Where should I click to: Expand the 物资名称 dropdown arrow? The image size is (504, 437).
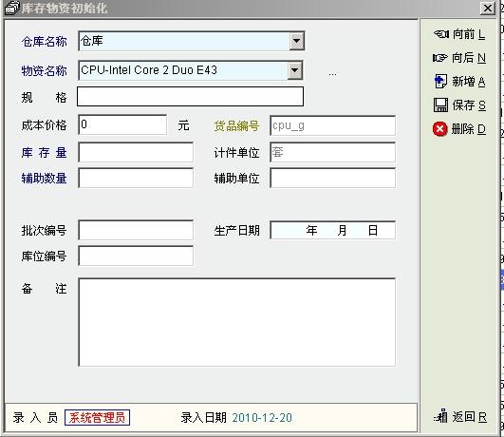pos(295,70)
